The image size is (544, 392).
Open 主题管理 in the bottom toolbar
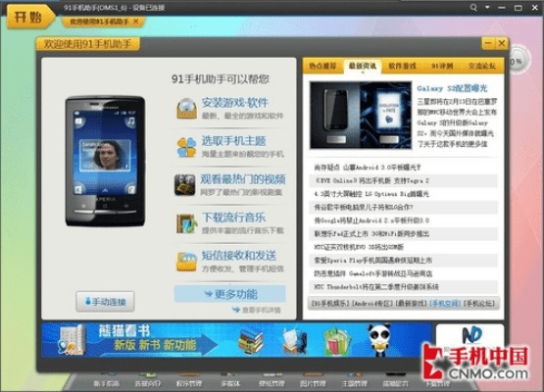pyautogui.click(x=354, y=384)
